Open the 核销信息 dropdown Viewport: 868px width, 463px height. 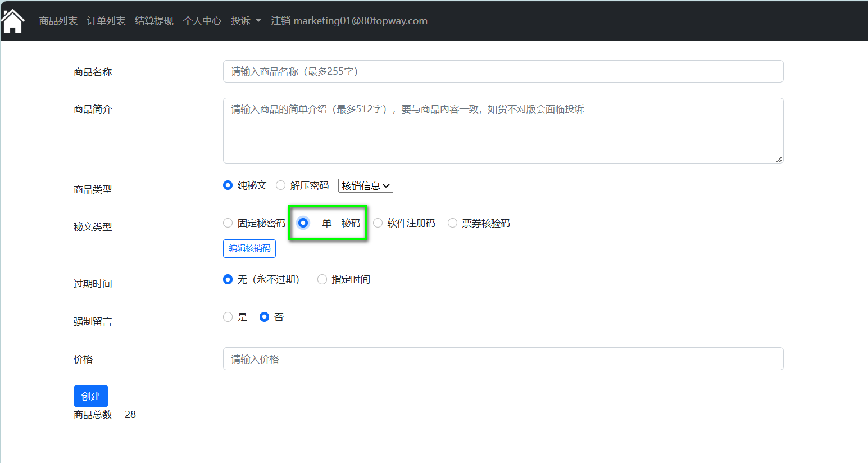coord(365,186)
